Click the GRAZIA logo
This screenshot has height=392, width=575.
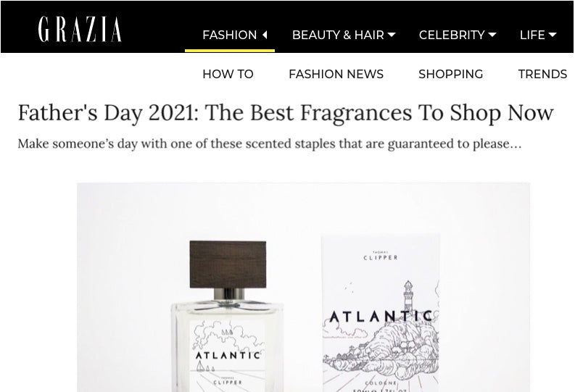tap(80, 29)
